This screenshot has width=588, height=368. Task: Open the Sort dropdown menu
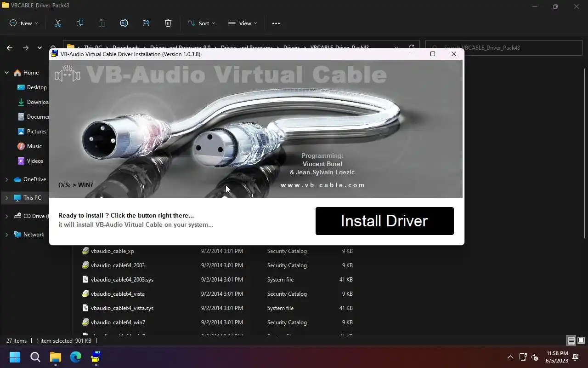[x=201, y=23]
